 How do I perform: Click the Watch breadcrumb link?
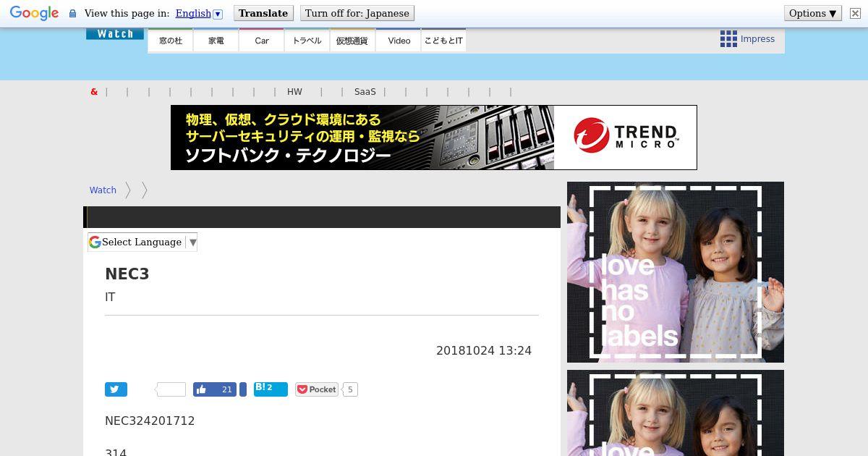(103, 190)
